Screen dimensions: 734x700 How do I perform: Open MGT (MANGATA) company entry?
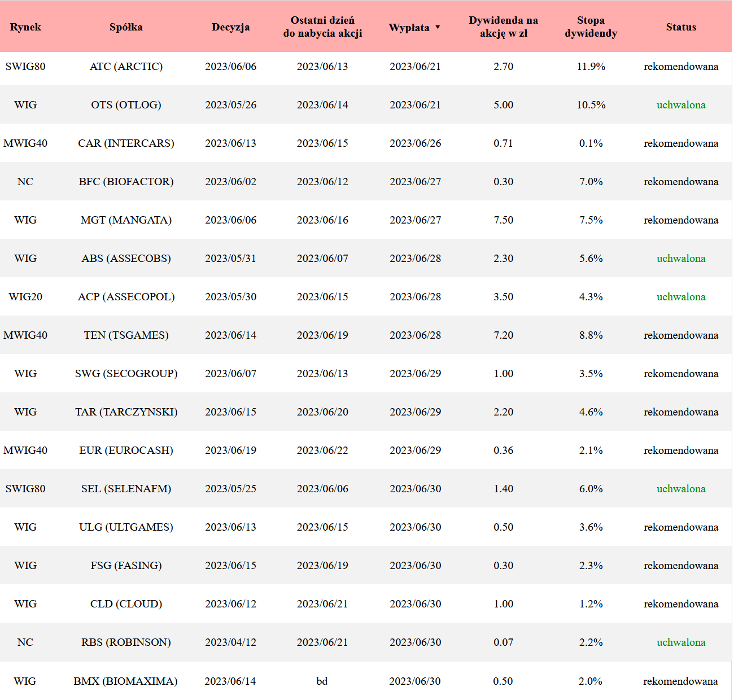point(126,220)
